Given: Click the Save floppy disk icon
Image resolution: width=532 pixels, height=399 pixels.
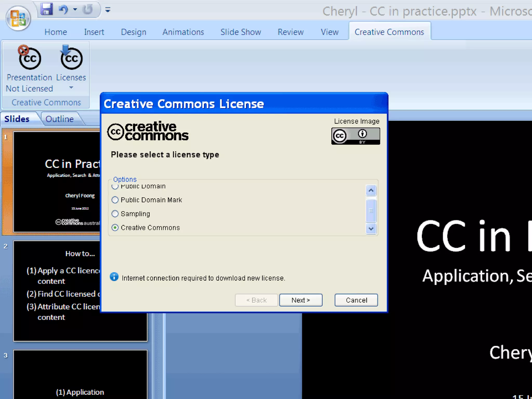Looking at the screenshot, I should click(47, 9).
